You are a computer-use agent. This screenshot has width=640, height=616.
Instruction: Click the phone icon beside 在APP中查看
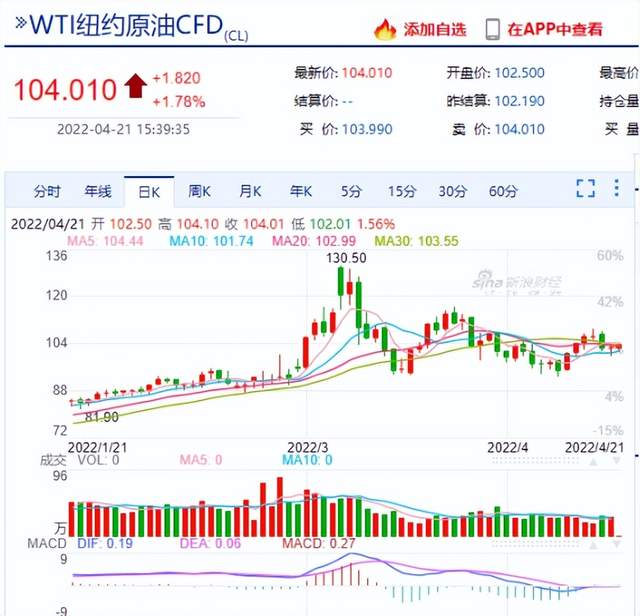492,29
